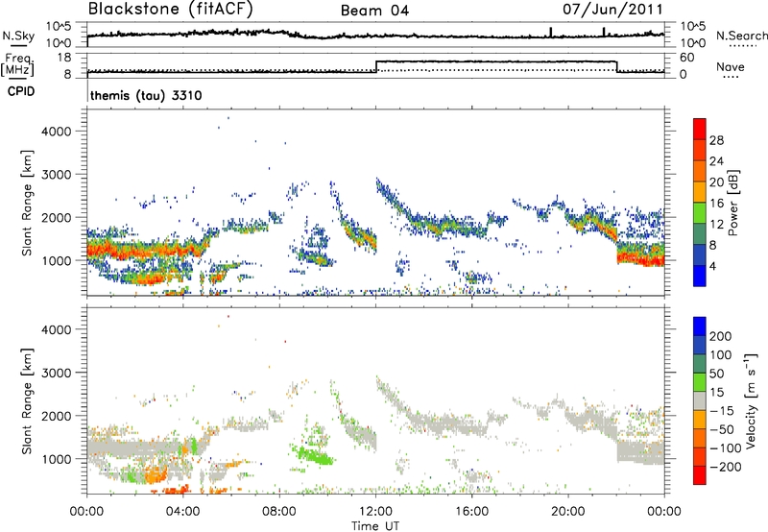Click the '20:00' time axis tick label
Screen dimensions: 768x532
click(x=568, y=512)
